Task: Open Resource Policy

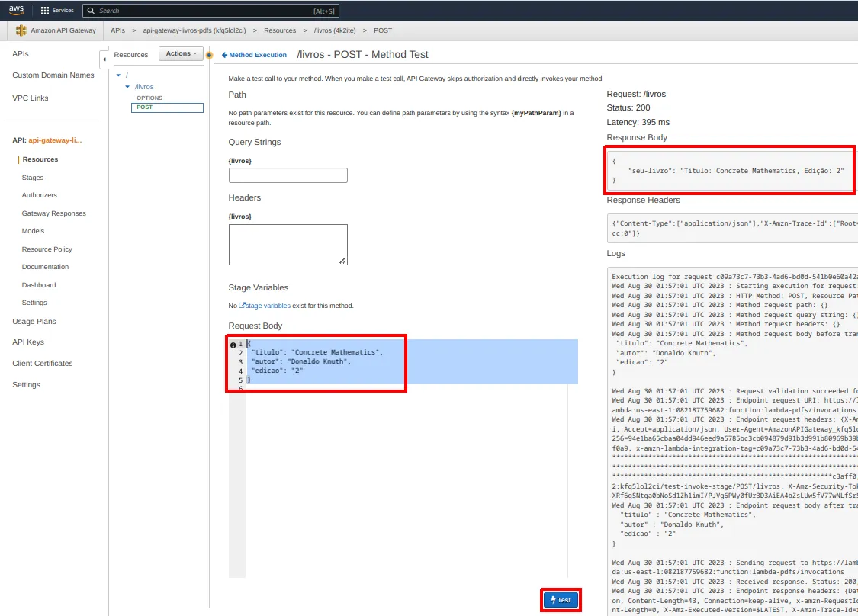Action: (47, 249)
